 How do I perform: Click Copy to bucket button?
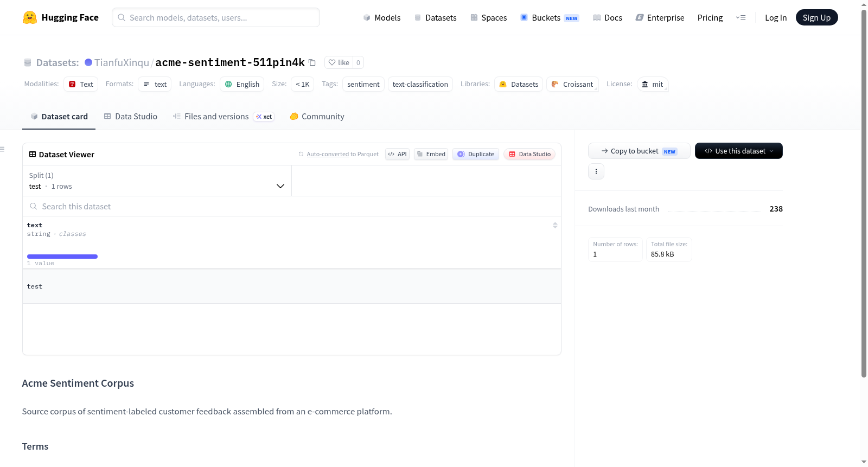639,151
